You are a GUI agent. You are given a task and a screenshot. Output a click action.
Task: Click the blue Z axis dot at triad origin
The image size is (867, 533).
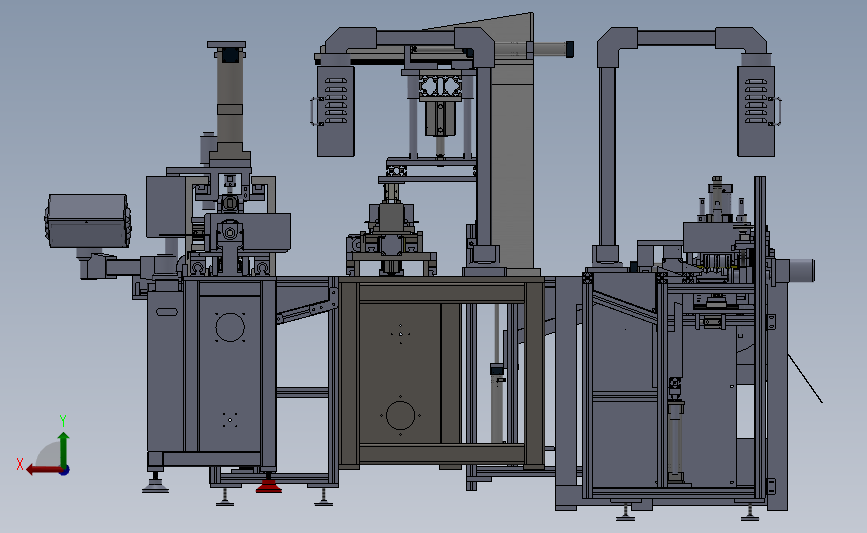(x=65, y=471)
